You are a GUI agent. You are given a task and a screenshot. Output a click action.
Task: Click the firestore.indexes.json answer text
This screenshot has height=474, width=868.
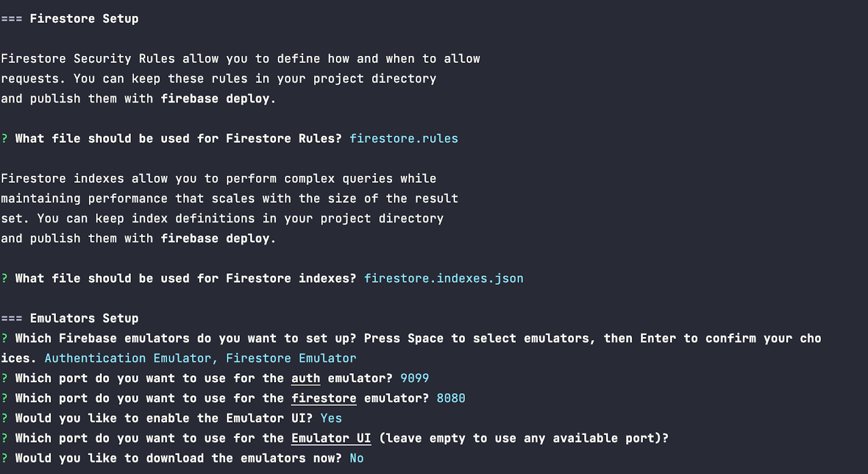[x=443, y=279]
